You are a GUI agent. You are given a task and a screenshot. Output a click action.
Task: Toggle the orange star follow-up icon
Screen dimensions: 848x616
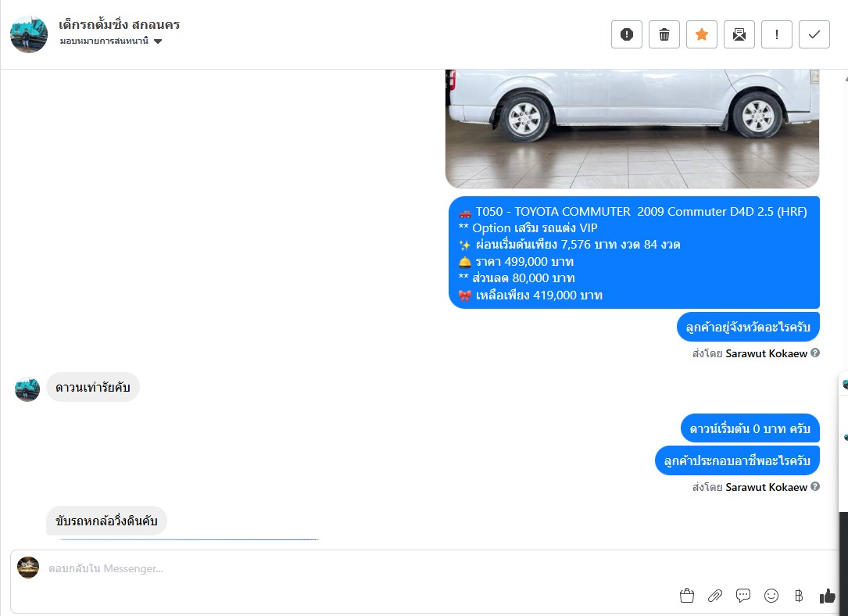tap(701, 34)
